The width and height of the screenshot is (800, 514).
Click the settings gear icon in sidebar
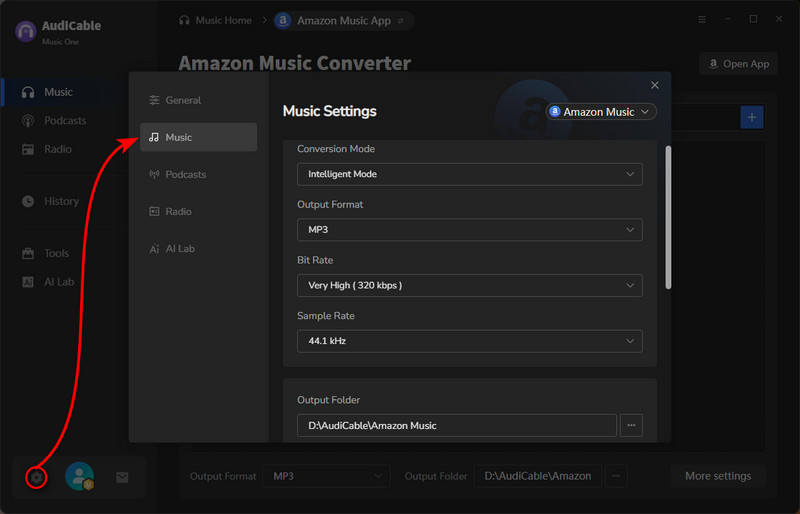click(x=36, y=477)
